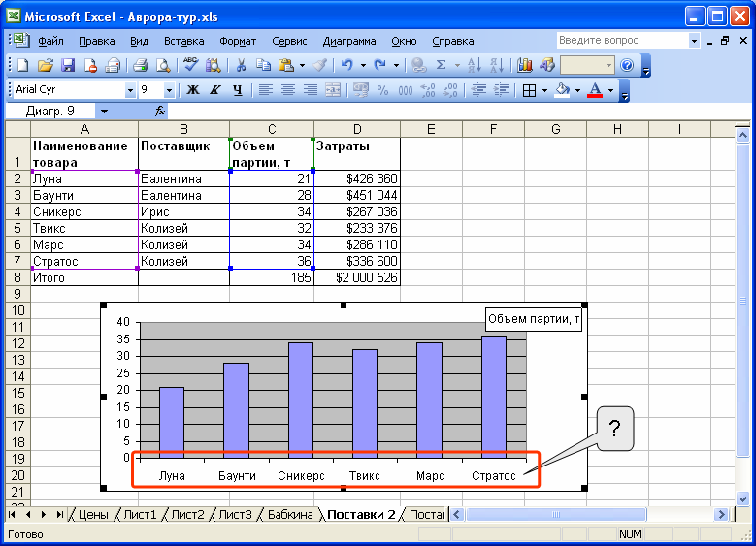This screenshot has width=756, height=546.
Task: Click the Undo arrow icon
Action: 346,65
